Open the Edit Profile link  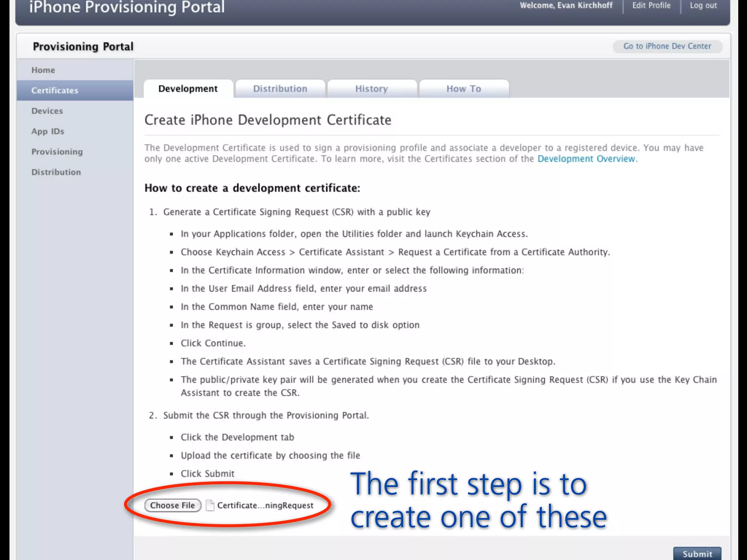pyautogui.click(x=651, y=5)
